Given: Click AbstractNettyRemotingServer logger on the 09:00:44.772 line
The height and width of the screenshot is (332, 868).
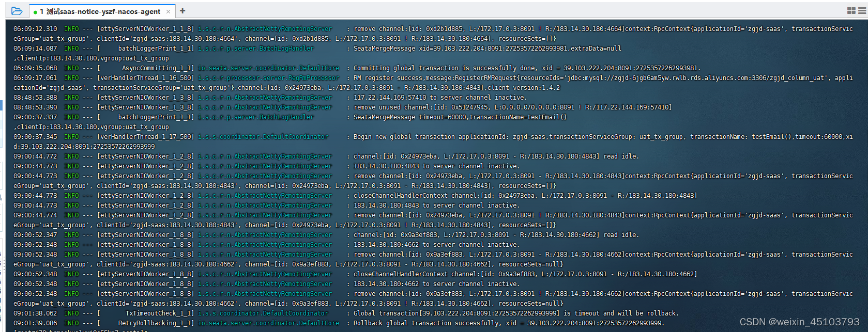Looking at the screenshot, I should coord(265,156).
